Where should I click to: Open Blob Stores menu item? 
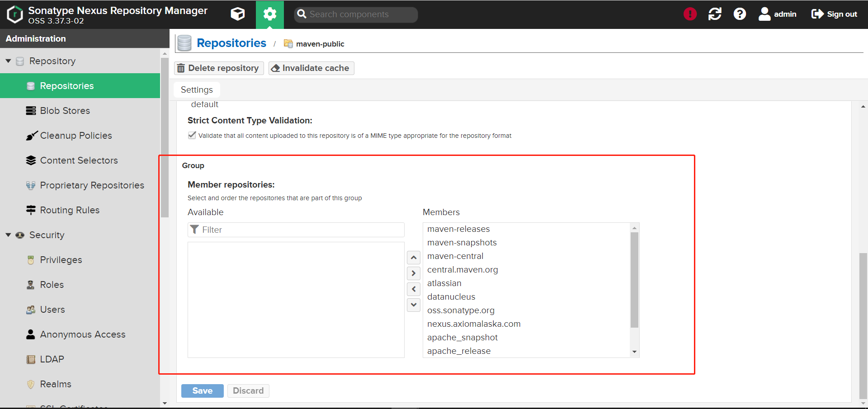click(80, 111)
